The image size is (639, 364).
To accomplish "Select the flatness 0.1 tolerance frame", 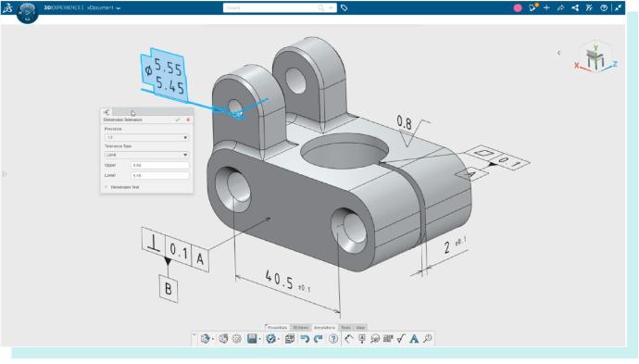I will click(x=497, y=157).
